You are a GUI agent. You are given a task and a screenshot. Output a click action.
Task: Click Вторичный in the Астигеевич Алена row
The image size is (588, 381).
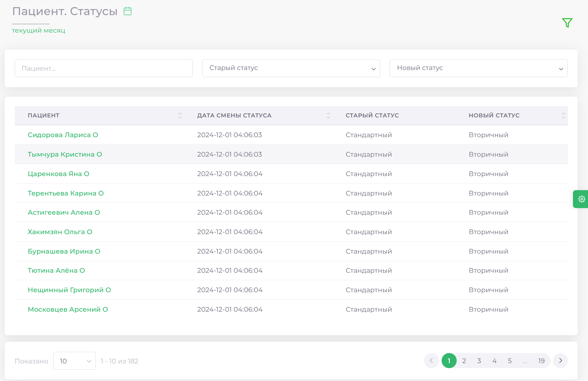(489, 212)
